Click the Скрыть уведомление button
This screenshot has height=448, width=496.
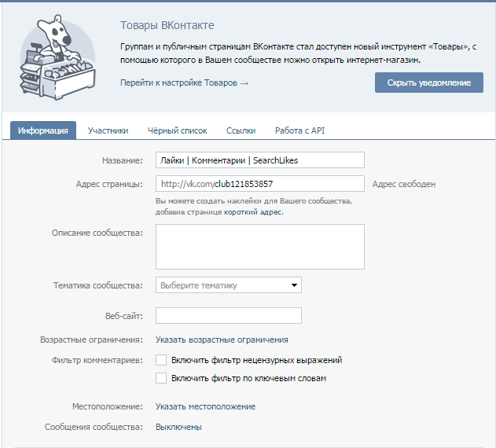click(x=428, y=83)
